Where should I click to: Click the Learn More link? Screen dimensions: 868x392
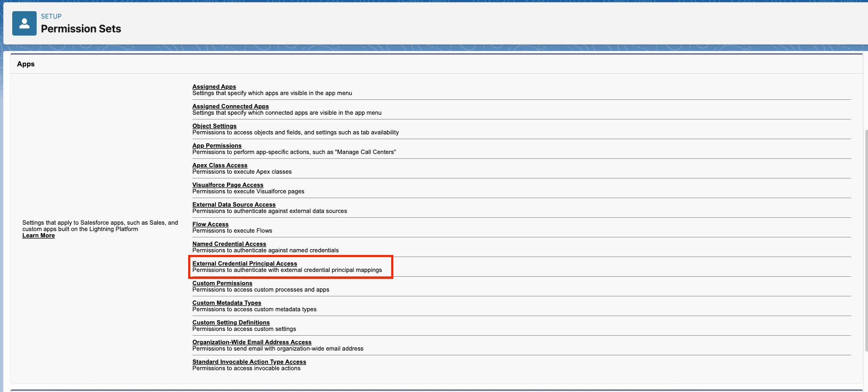[38, 236]
